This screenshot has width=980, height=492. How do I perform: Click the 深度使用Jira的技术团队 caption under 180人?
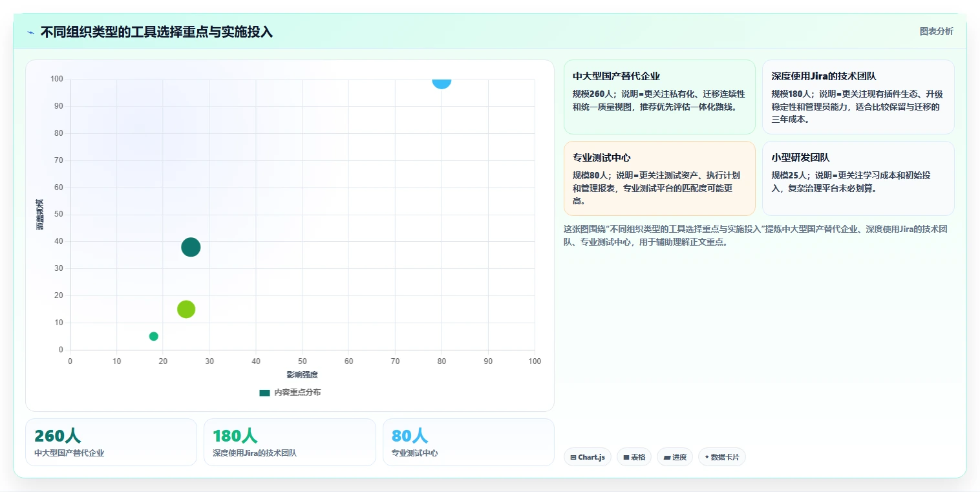[x=255, y=453]
